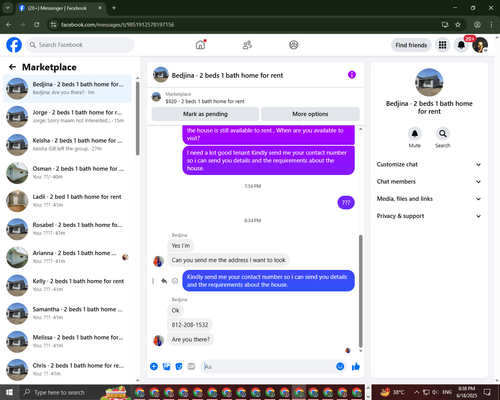Screen dimensions: 500x400
Task: Expand Privacy & support section
Action: point(429,216)
